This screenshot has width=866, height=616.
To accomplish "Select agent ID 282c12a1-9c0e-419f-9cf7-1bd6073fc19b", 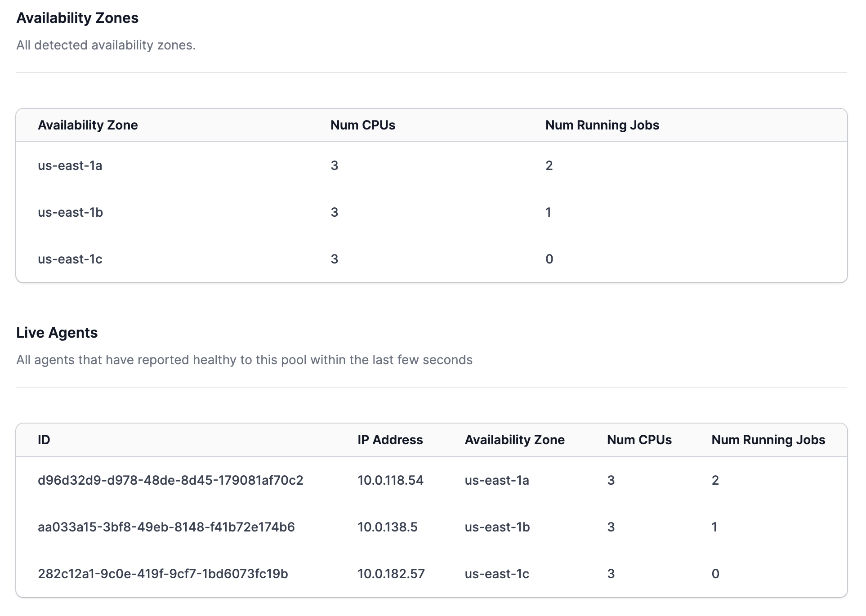I will [163, 574].
